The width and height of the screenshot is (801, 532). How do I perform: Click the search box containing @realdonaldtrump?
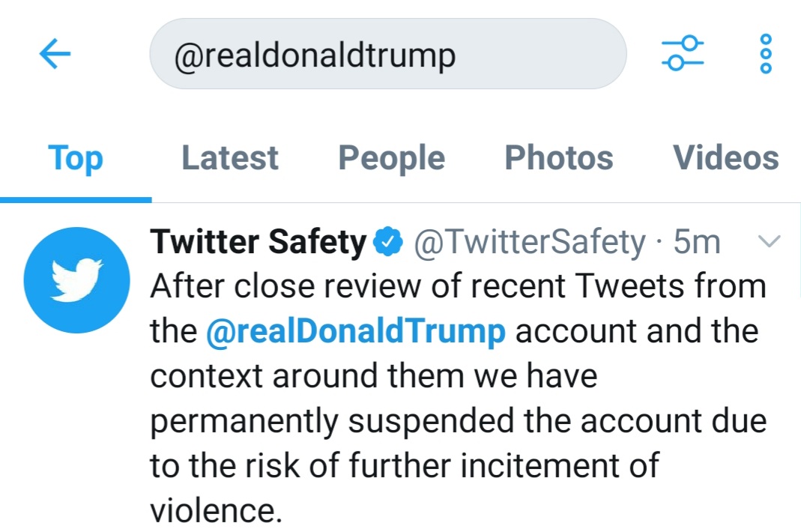pos(387,54)
